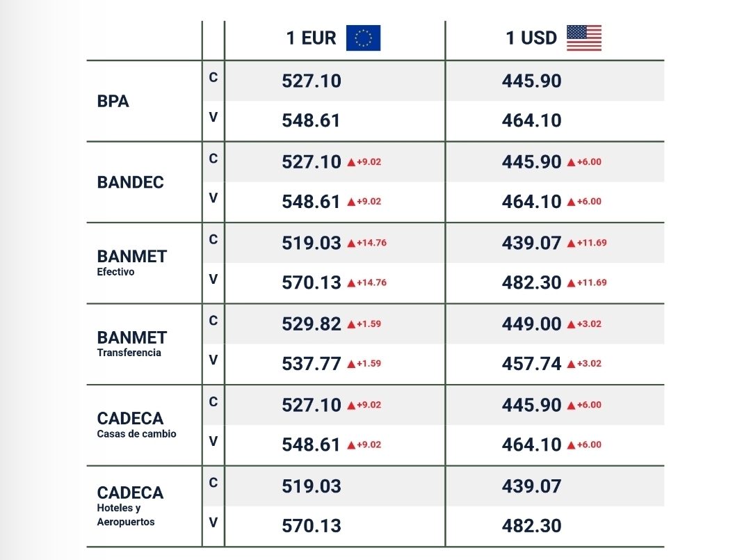Click red arrow beside BANMET Transferencia EUR sell +1.59

[x=351, y=364]
